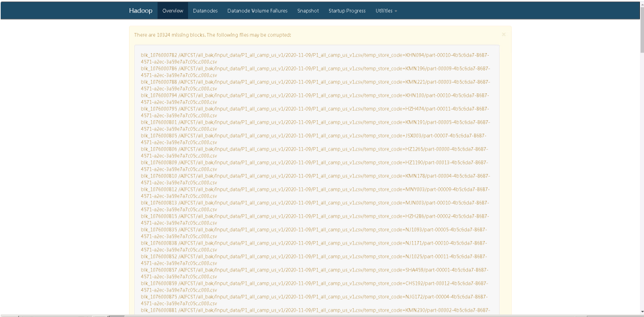Click the blk_1076000809 entry with HZ1190
This screenshot has height=317, width=644.
315,165
